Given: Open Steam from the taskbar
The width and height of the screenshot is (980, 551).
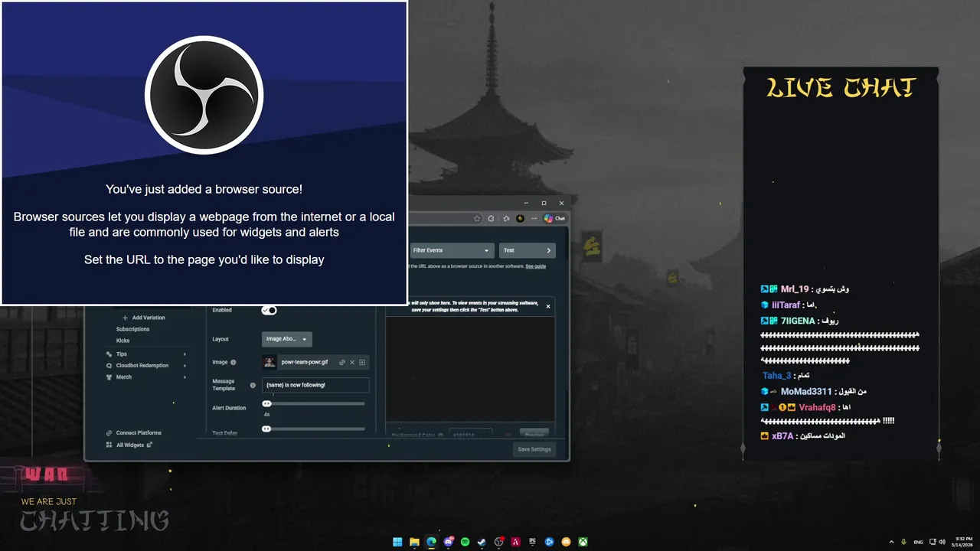Looking at the screenshot, I should [482, 542].
